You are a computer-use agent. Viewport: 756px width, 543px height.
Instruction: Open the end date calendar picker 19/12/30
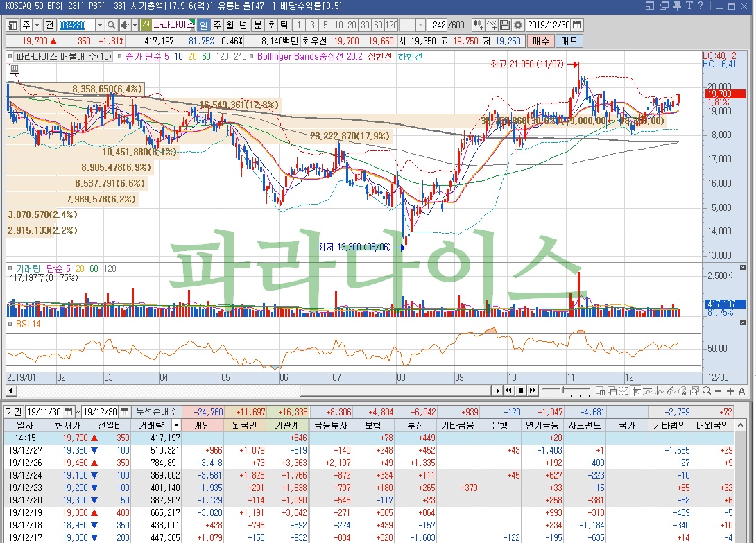(x=124, y=412)
